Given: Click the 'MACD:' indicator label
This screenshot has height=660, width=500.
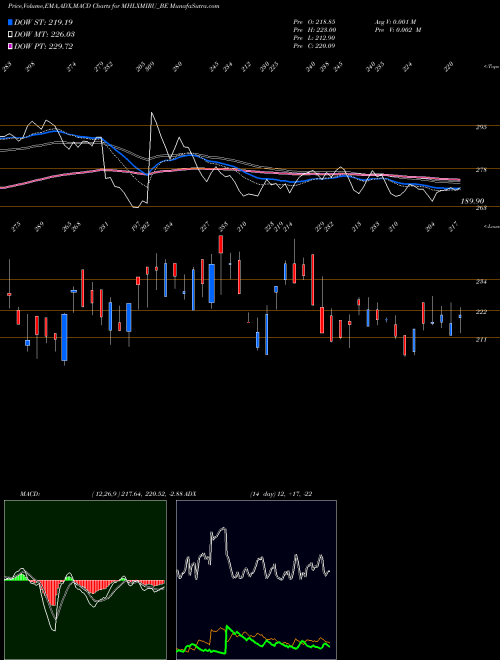Looking at the screenshot, I should 30,494.
